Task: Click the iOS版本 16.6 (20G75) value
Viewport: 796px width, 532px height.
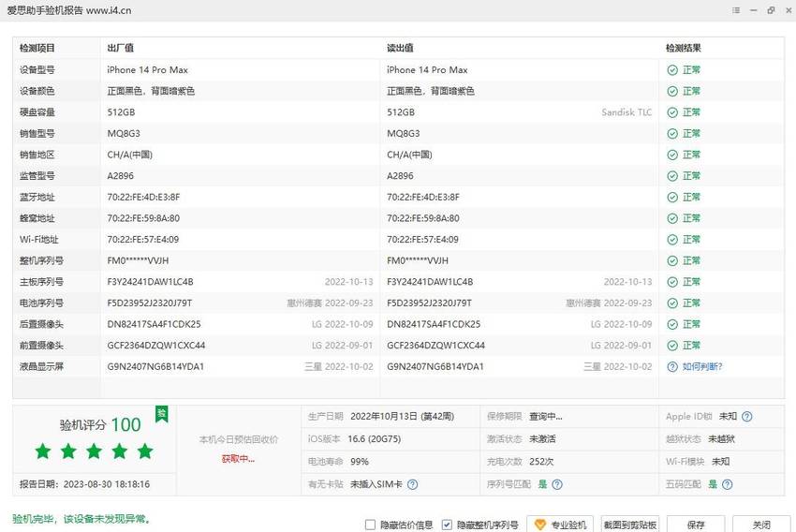Action: point(375,439)
